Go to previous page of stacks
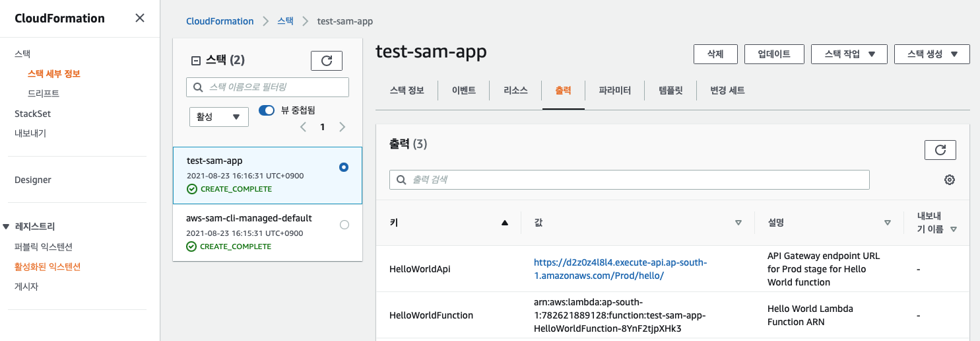 [x=303, y=127]
